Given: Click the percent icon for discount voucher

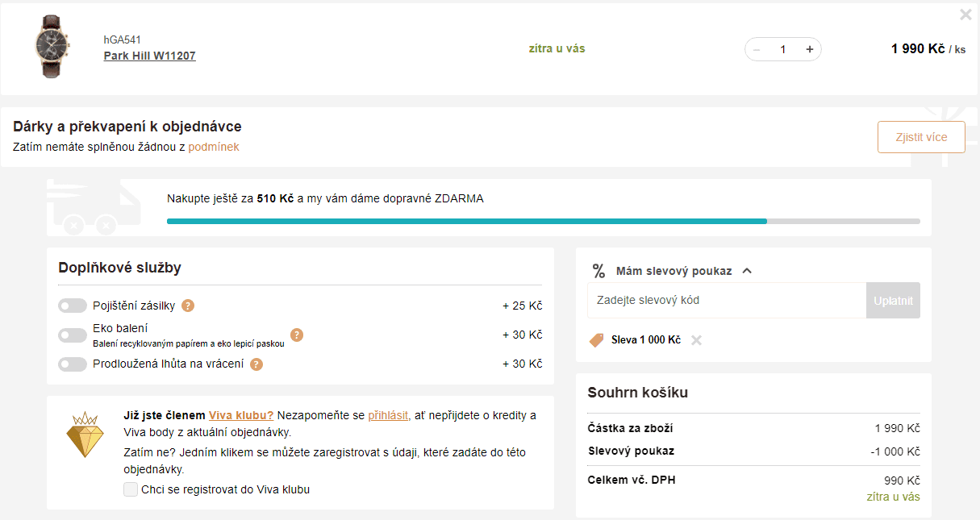Looking at the screenshot, I should pyautogui.click(x=598, y=271).
